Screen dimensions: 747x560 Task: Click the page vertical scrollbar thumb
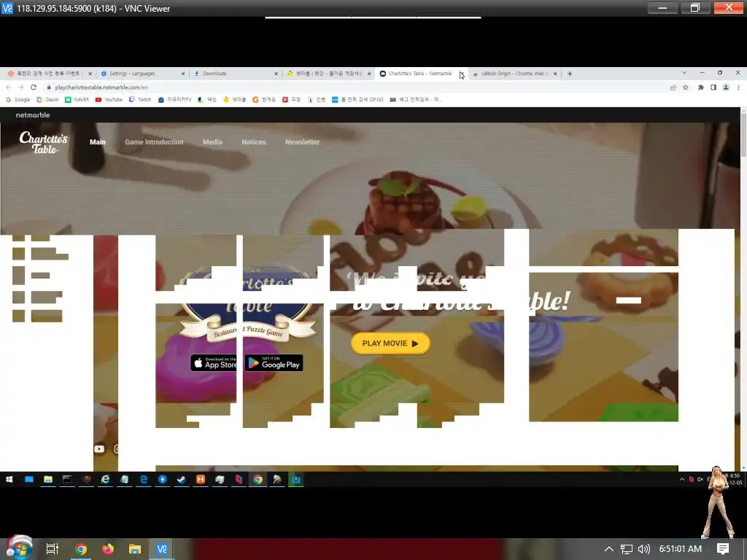point(743,135)
